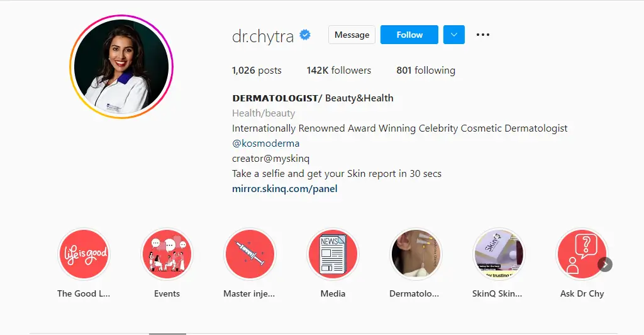This screenshot has height=335, width=644.
Task: Open the Media newspaper highlight
Action: [333, 254]
